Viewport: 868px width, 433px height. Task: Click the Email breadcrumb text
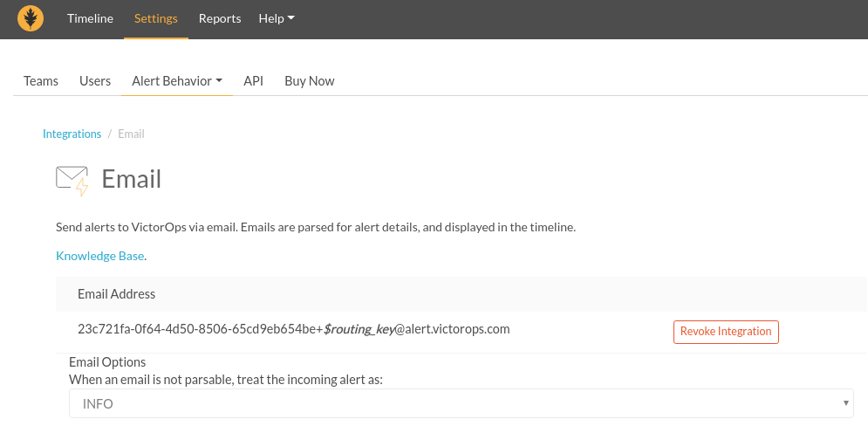point(131,134)
